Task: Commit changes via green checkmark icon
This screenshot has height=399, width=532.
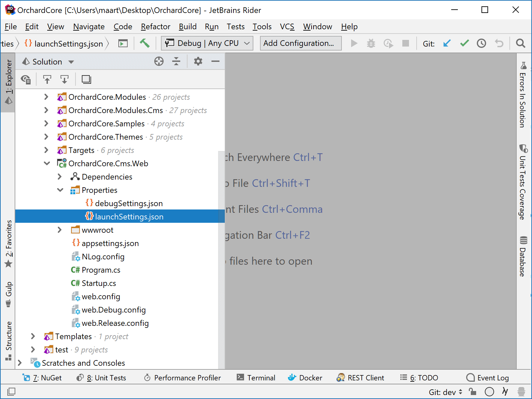Action: coord(464,43)
